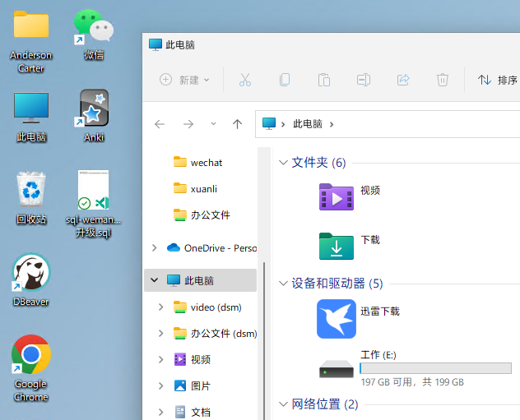Select the sql-weman 升级.sql file on desktop

pyautogui.click(x=93, y=204)
